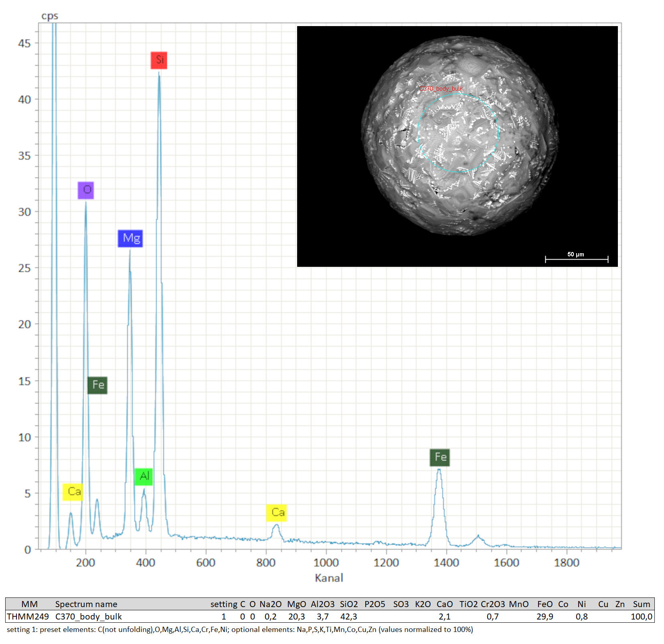Click the MgO column header
Viewport: 664px width, 644px height.
296,604
